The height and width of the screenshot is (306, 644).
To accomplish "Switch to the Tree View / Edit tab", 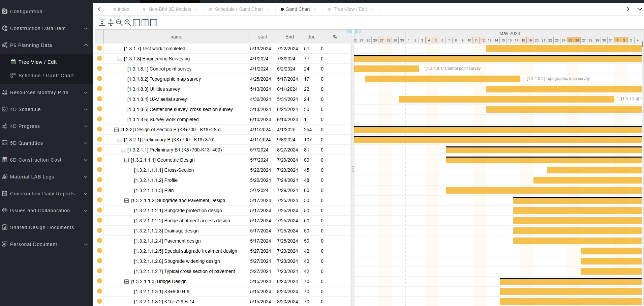I will (x=350, y=9).
